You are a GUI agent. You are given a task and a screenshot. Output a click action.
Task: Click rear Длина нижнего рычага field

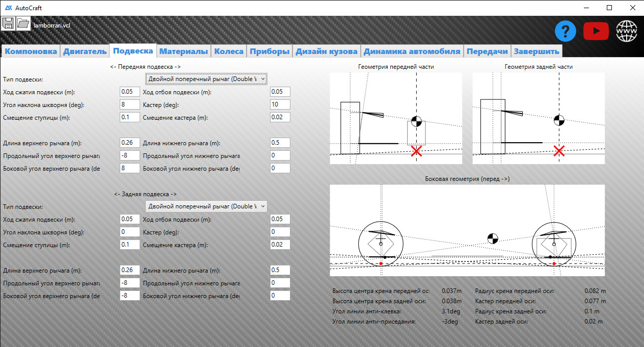click(x=280, y=270)
